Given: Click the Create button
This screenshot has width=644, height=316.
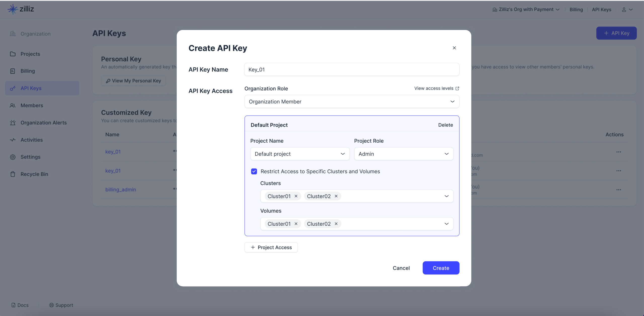Looking at the screenshot, I should point(441,268).
